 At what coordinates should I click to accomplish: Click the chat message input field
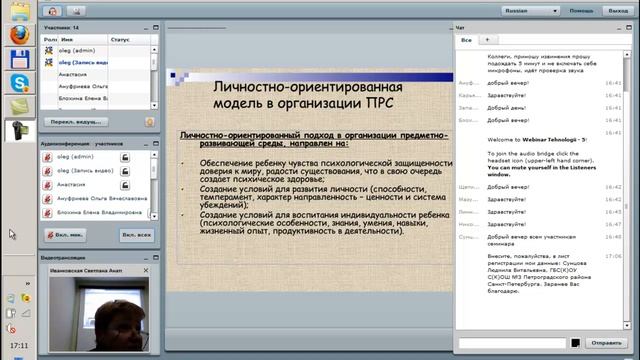click(x=512, y=343)
